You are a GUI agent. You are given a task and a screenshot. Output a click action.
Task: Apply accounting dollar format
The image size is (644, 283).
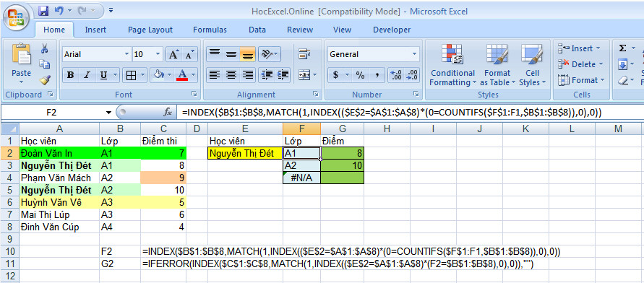pos(335,75)
